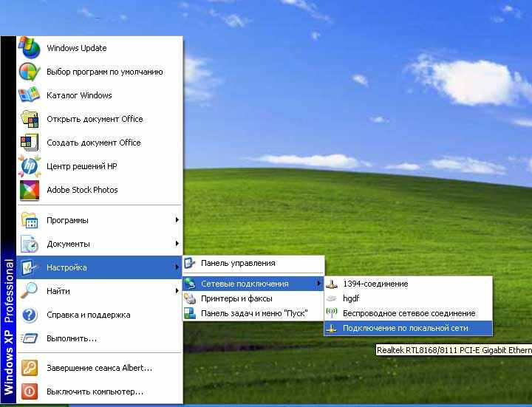Open the Документы menu
Image resolution: width=532 pixels, height=407 pixels.
coord(100,244)
